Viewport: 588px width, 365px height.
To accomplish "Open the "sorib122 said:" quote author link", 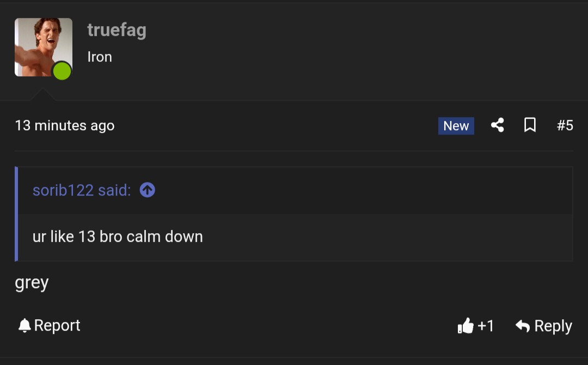I will pyautogui.click(x=82, y=190).
